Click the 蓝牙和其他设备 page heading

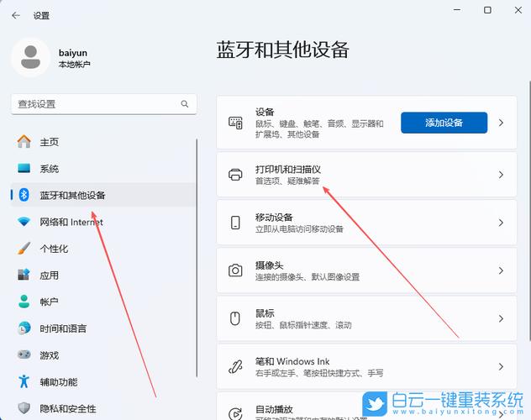tap(283, 50)
